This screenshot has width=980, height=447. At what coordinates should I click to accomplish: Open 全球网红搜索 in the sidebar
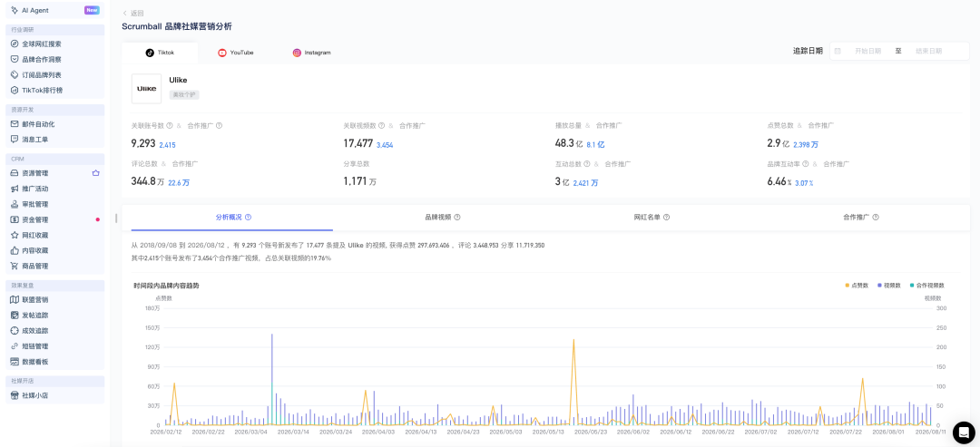55,44
